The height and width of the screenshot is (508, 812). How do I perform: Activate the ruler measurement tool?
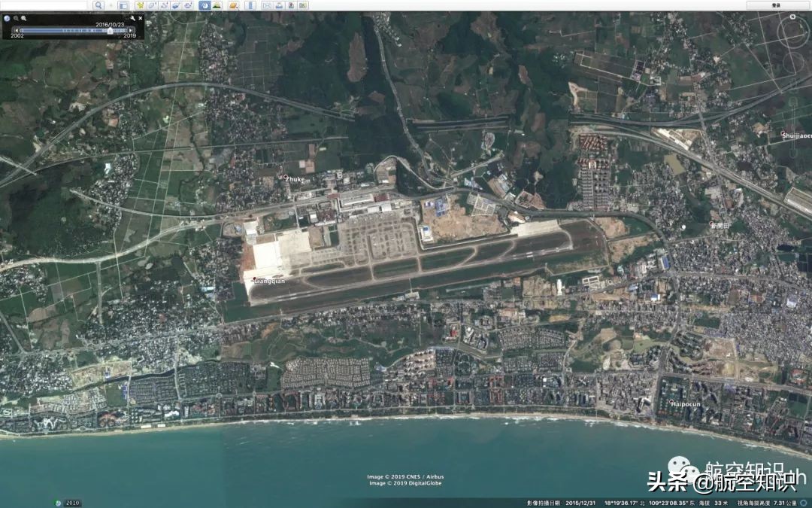250,5
